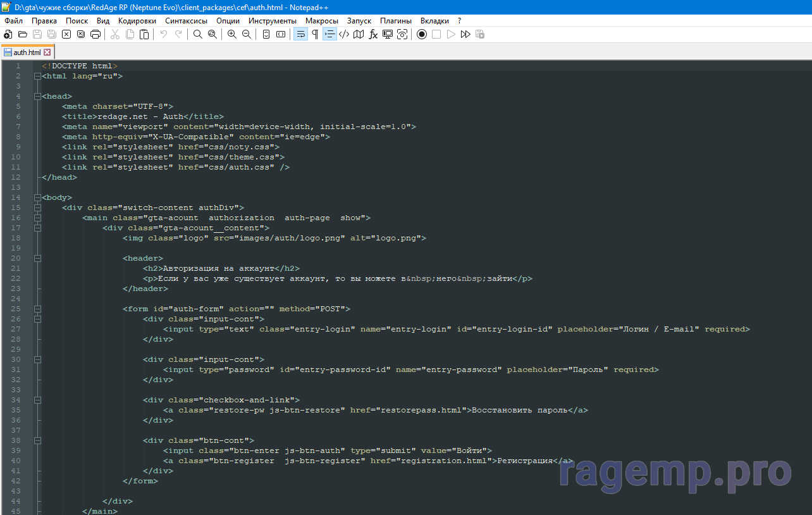
Task: Collapse the form element on line 25
Action: [37, 309]
